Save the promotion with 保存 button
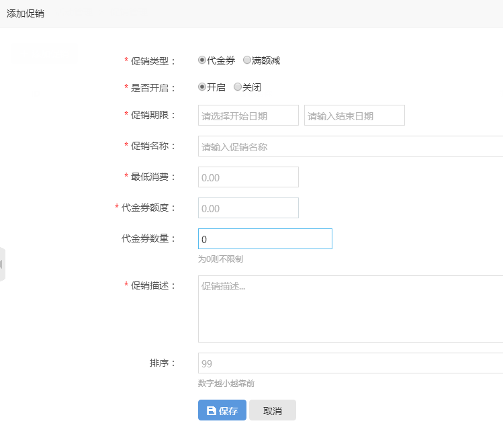Viewport: 503px width, 448px height. (222, 410)
